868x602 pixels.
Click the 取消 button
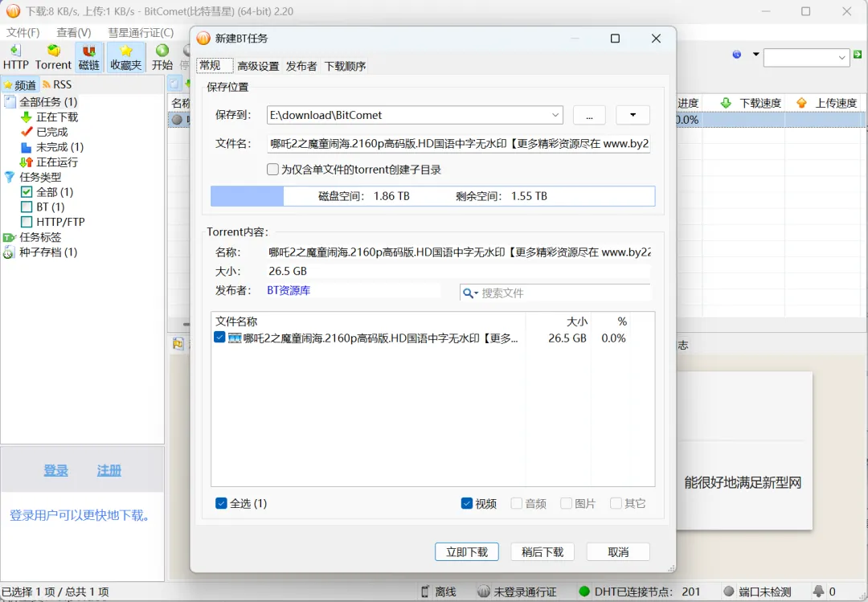click(x=618, y=552)
